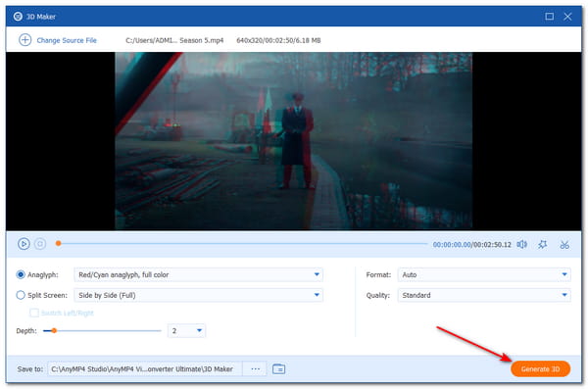588x389 pixels.
Task: Stop the video playback
Action: [x=40, y=244]
